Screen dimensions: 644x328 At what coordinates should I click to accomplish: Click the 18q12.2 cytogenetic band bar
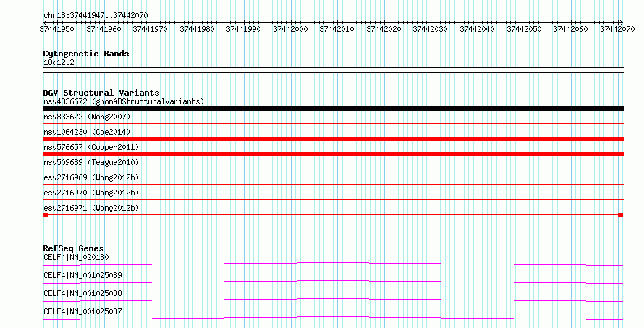point(333,70)
